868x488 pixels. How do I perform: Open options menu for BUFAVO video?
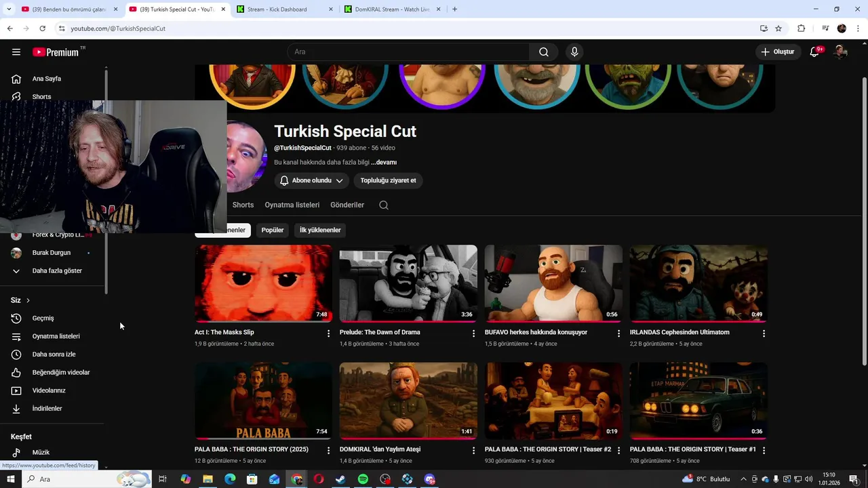click(x=618, y=333)
